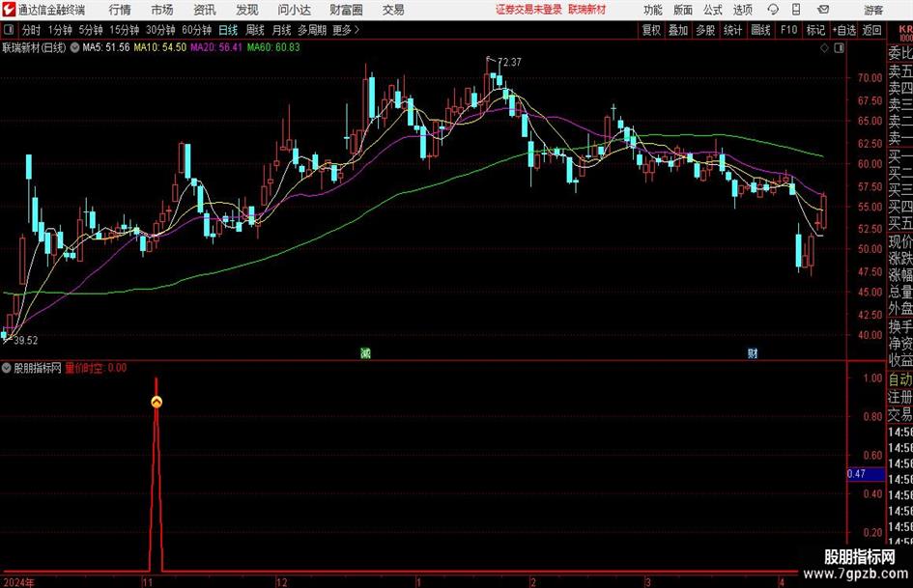Open the mail messages icon

[x=823, y=10]
